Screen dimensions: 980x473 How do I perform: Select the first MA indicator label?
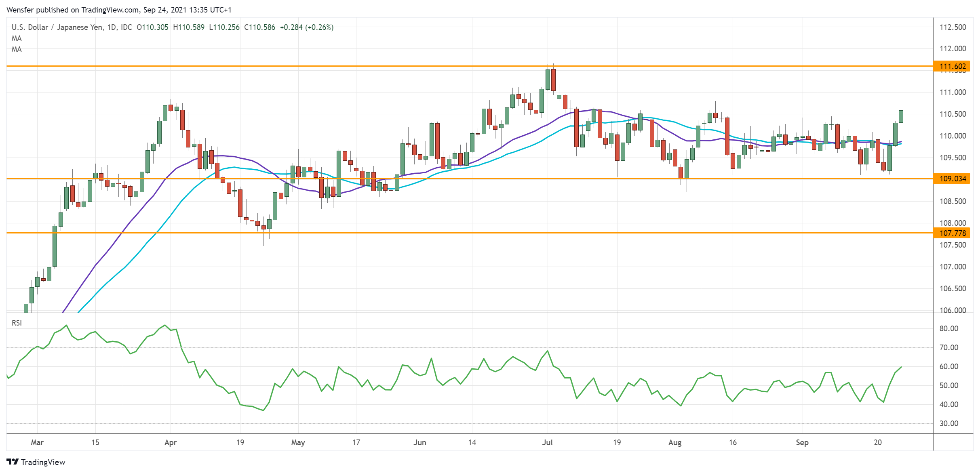(17, 38)
